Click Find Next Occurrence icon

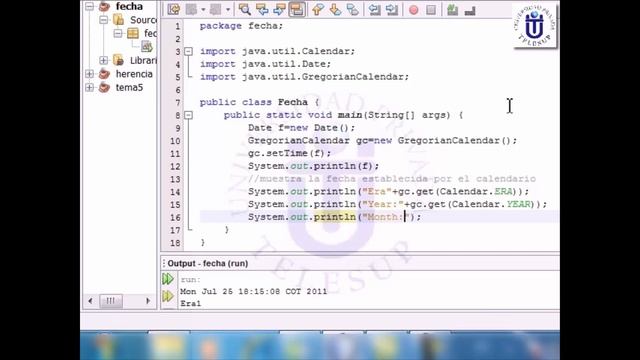click(279, 9)
